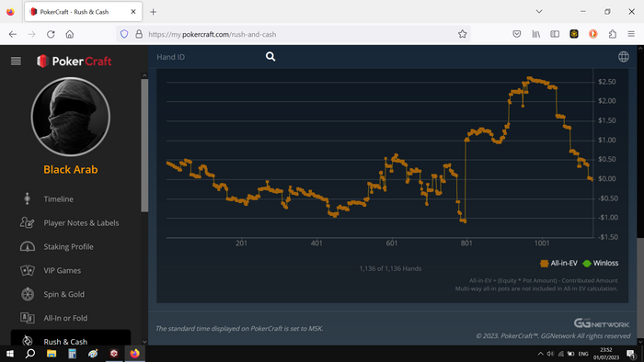Open the taskbar clock and date
The height and width of the screenshot is (362, 644).
tap(606, 354)
